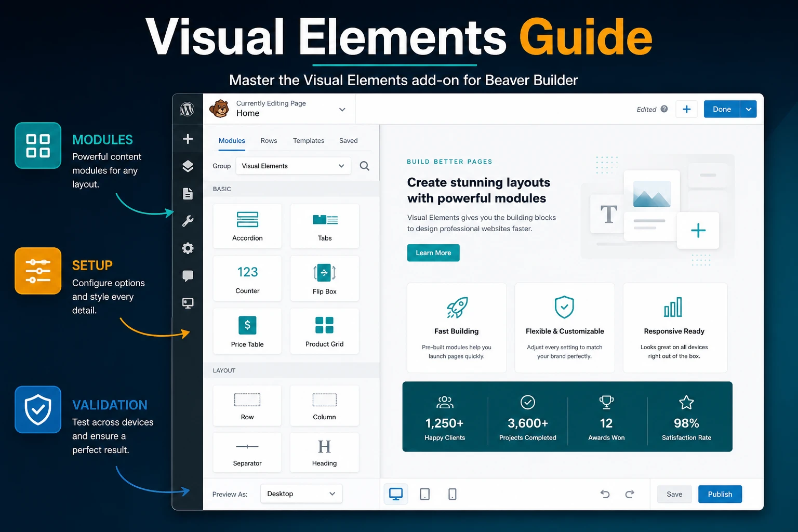Click the search magnifier icon
Viewport: 798px width, 532px height.
[365, 166]
